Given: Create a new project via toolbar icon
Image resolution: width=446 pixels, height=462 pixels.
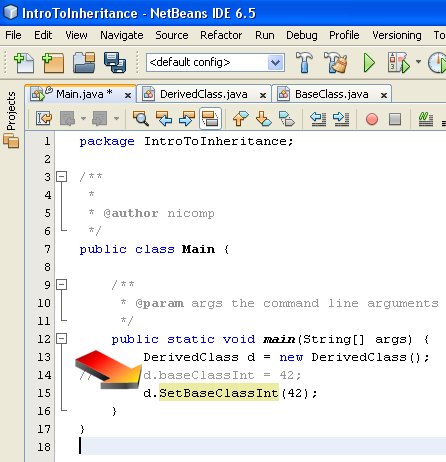Looking at the screenshot, I should pyautogui.click(x=53, y=63).
